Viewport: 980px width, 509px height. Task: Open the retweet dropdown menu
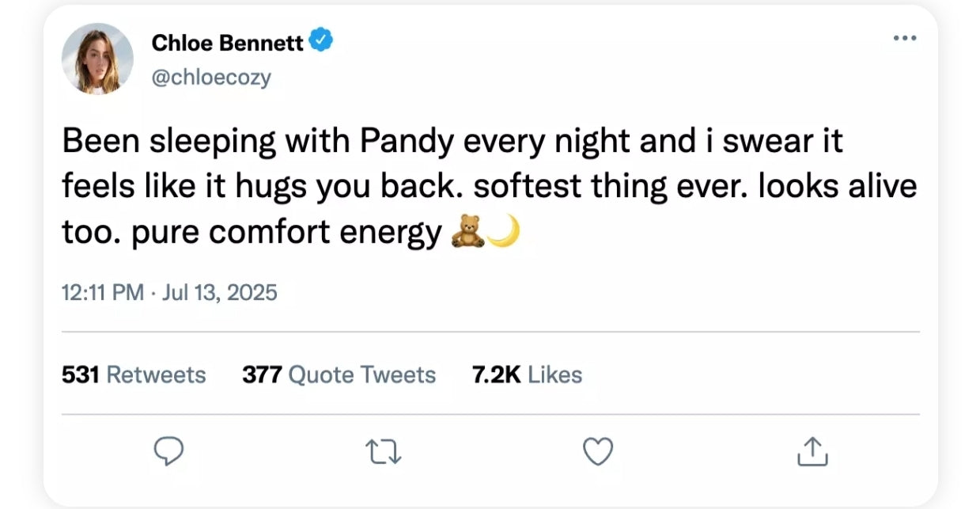(x=383, y=451)
